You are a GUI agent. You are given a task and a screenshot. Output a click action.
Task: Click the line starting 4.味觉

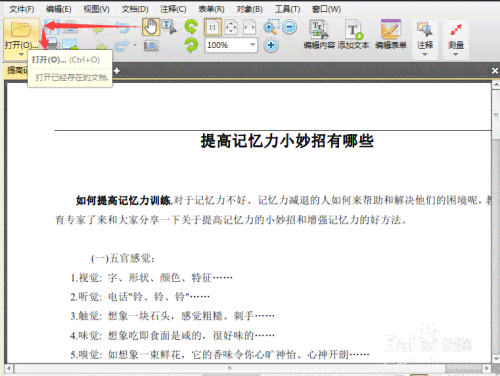tap(172, 335)
